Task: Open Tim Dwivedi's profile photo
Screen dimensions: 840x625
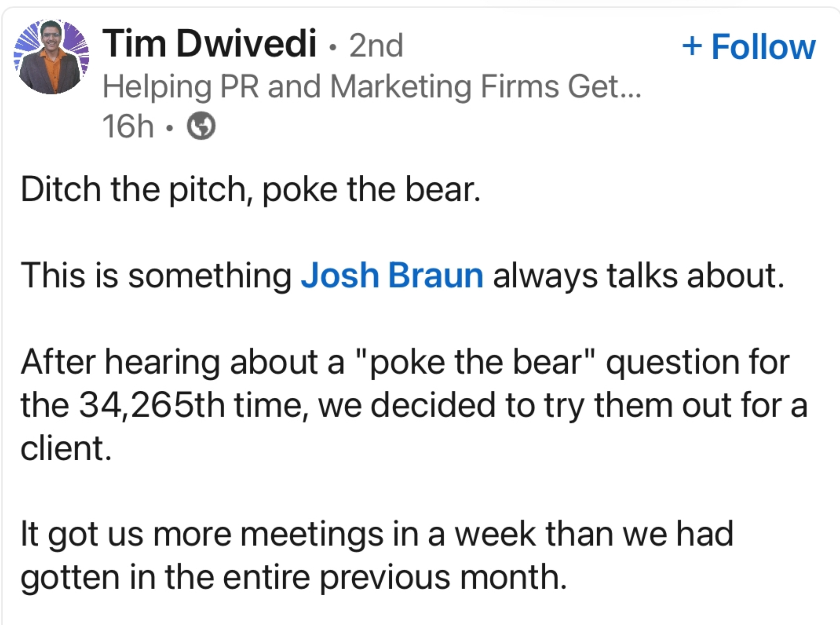Action: click(51, 56)
